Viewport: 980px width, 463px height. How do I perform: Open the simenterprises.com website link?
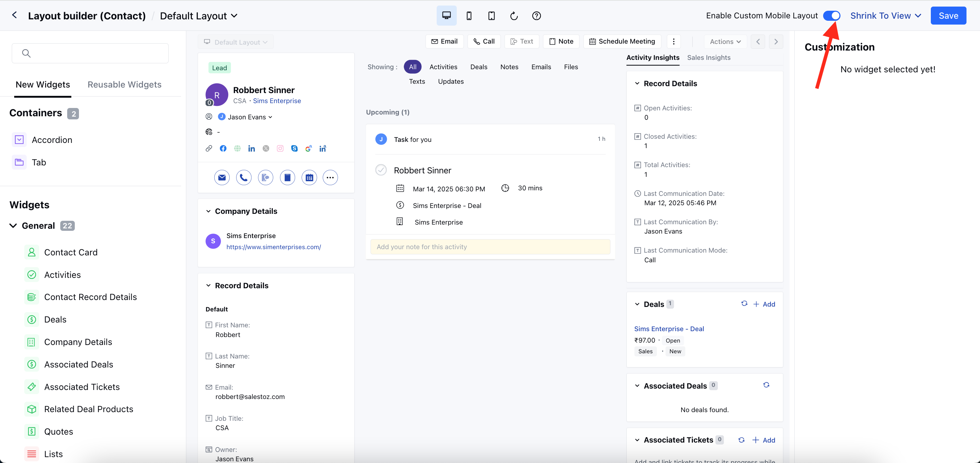[x=274, y=247]
